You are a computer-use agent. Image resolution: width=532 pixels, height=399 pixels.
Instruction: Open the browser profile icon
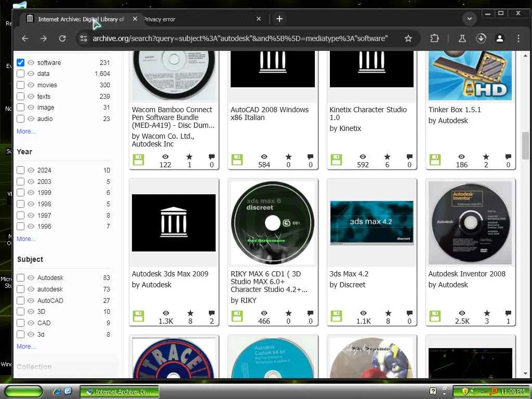click(500, 38)
